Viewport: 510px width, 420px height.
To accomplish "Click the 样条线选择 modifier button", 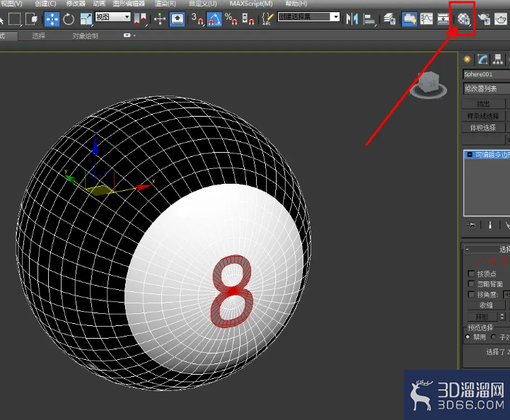I will pyautogui.click(x=483, y=116).
